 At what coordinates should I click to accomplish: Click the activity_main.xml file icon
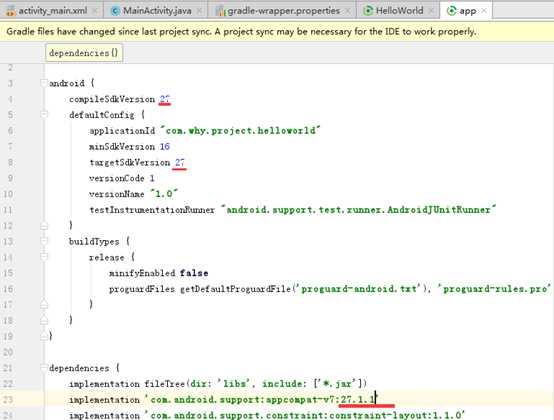11,11
